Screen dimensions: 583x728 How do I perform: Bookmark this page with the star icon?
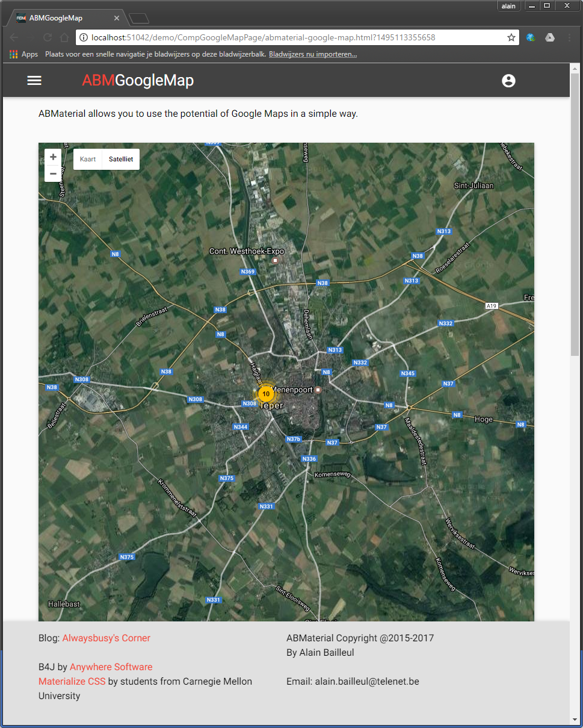(x=511, y=37)
